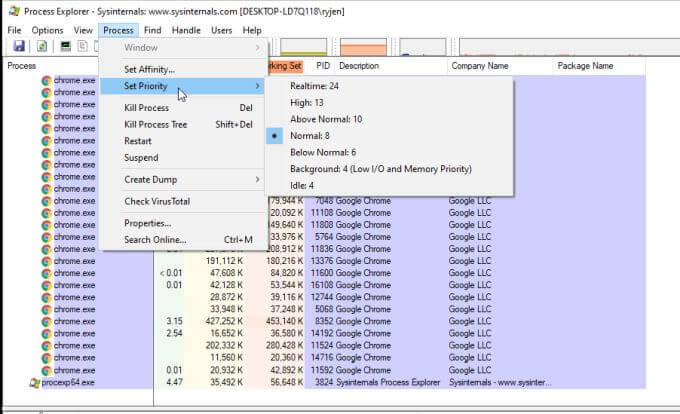Sort by the Process column header

point(22,66)
